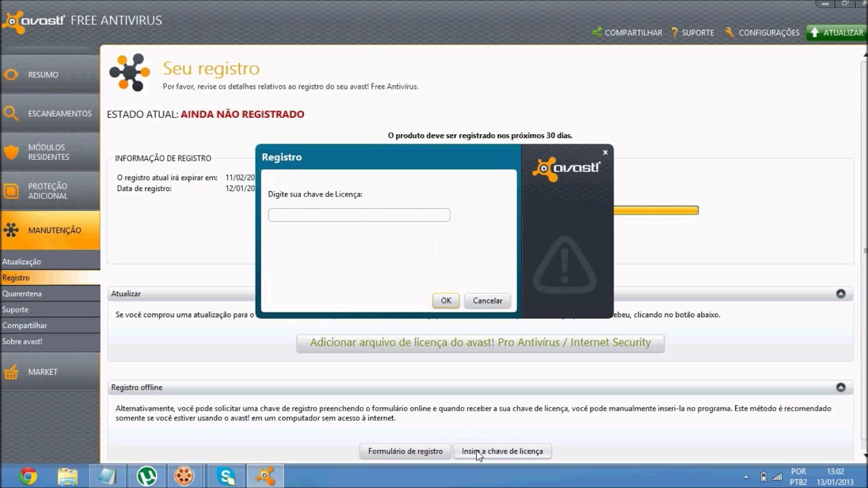The height and width of the screenshot is (488, 868).
Task: Click Formulário de registro button
Action: [x=406, y=451]
